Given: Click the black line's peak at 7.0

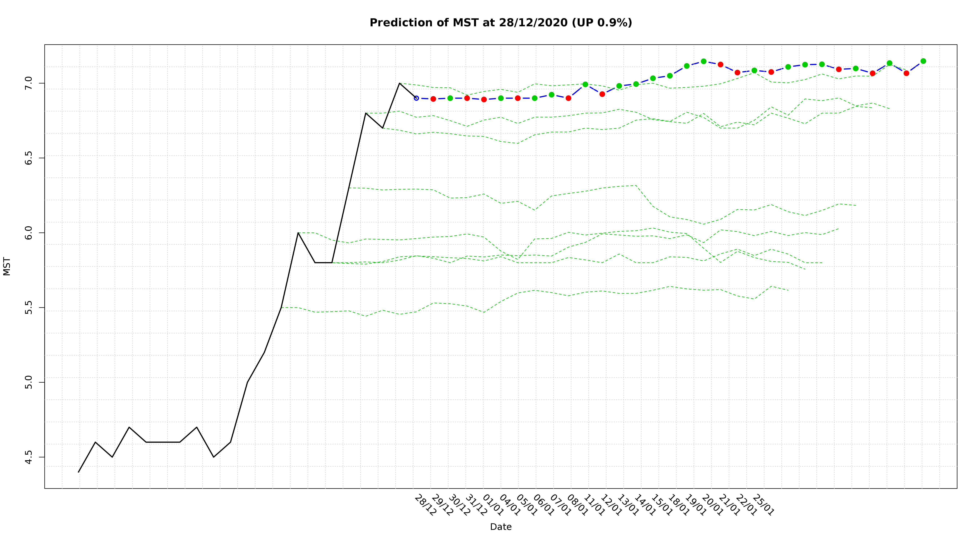Looking at the screenshot, I should tap(399, 83).
